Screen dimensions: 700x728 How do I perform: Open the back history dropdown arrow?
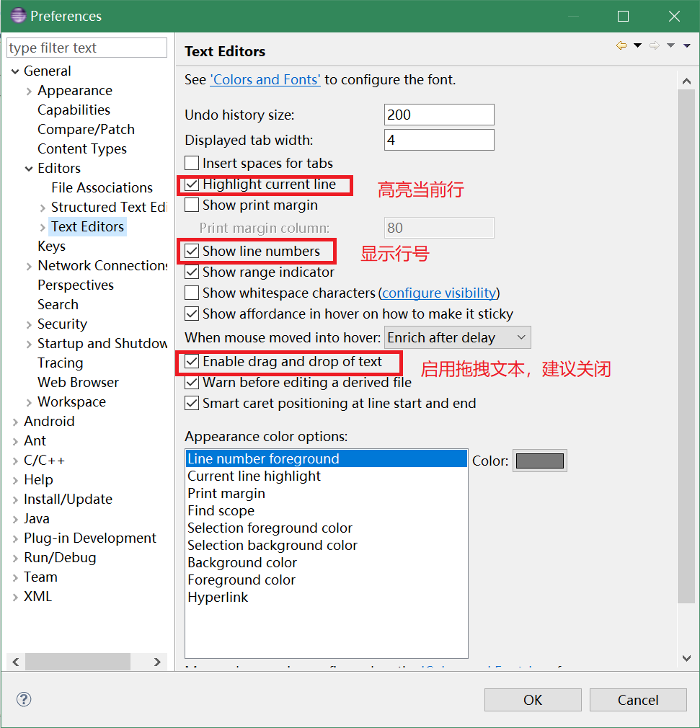[637, 46]
